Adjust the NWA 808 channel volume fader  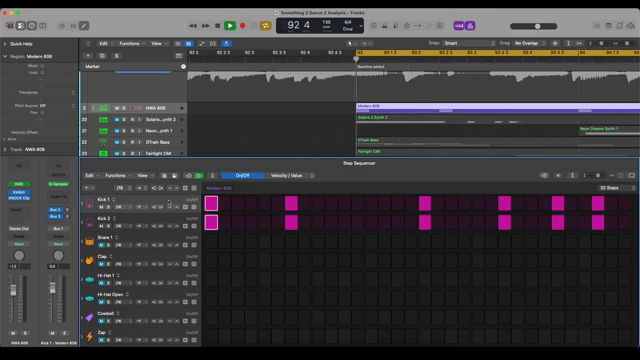(13, 290)
